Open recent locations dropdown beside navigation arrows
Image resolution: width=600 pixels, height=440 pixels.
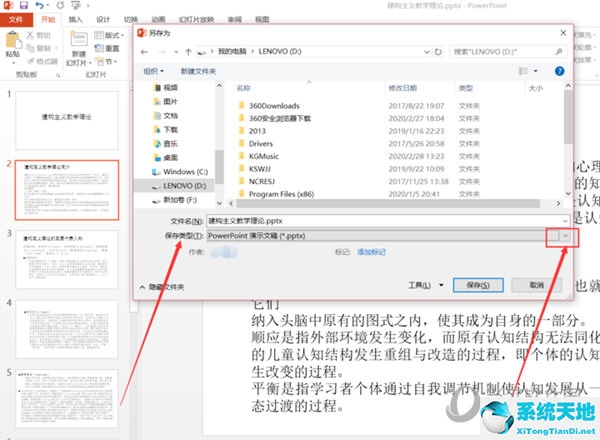[x=176, y=52]
